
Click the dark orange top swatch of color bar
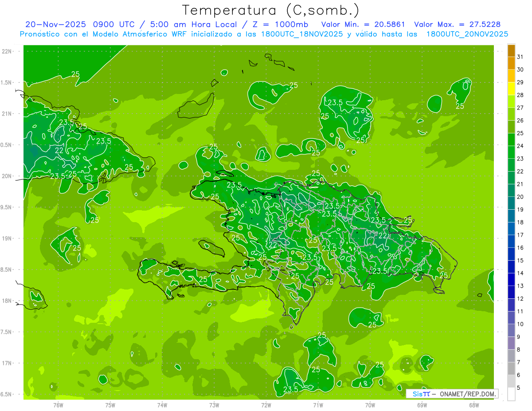pos(511,51)
